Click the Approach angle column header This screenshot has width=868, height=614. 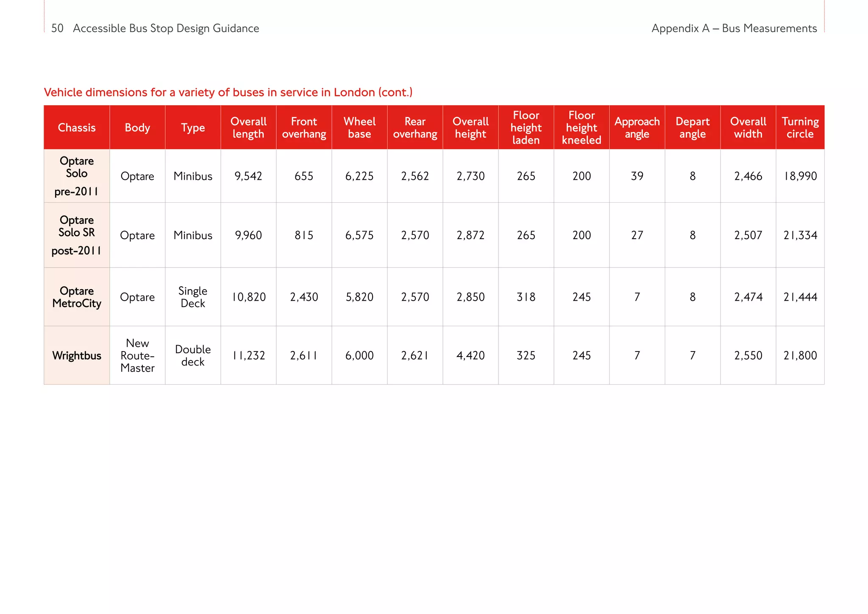point(637,128)
